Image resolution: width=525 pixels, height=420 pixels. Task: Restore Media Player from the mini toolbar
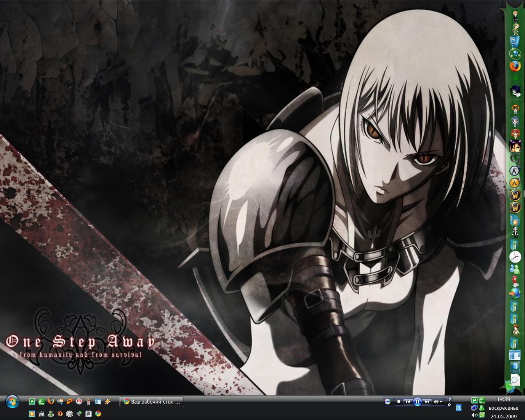click(450, 404)
